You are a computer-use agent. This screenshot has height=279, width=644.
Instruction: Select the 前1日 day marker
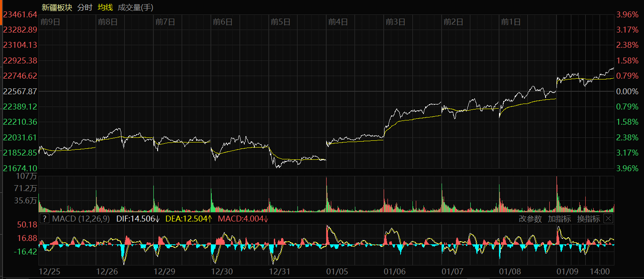point(510,22)
